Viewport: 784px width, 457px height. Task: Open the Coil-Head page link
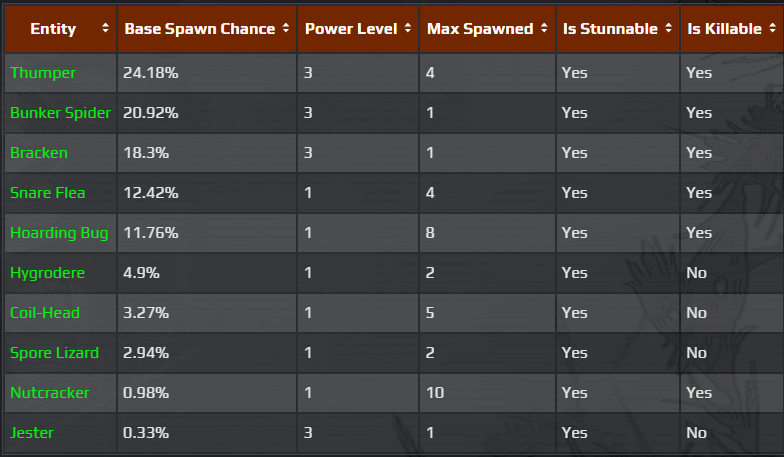click(x=45, y=313)
